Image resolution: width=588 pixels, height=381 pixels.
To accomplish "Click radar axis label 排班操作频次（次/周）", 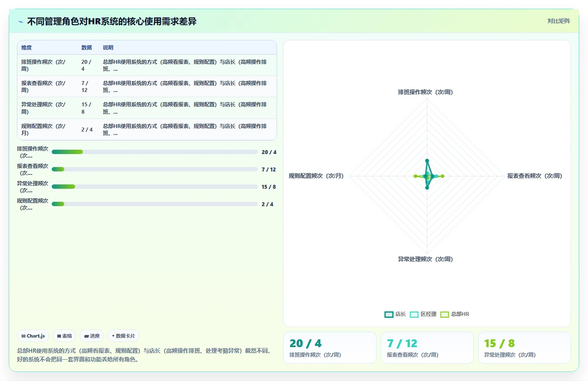I will click(426, 92).
